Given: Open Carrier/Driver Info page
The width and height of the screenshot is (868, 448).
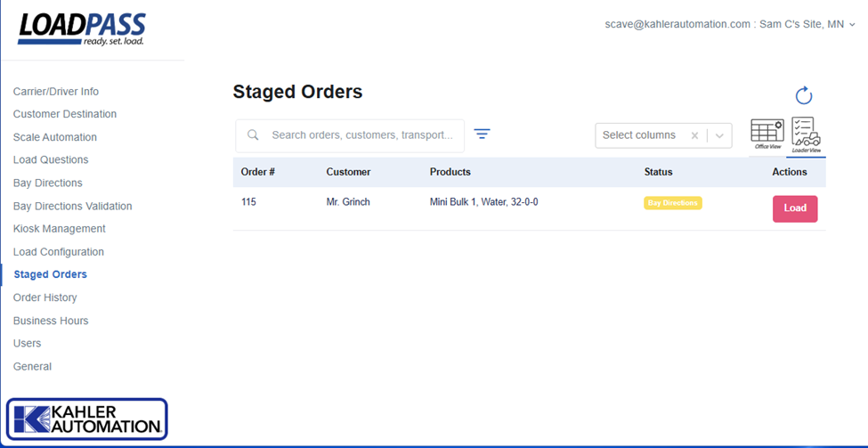Looking at the screenshot, I should [56, 92].
